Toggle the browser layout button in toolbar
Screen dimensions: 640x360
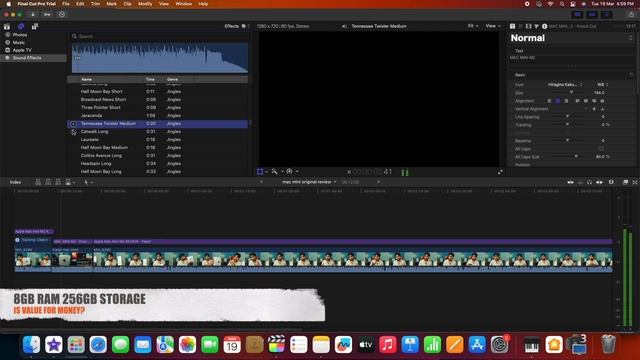point(577,14)
